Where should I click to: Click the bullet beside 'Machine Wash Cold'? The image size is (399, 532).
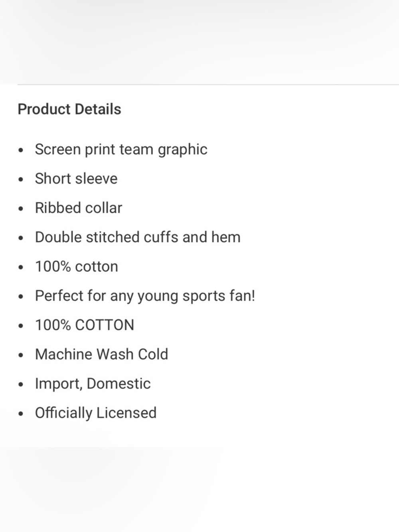pyautogui.click(x=21, y=356)
